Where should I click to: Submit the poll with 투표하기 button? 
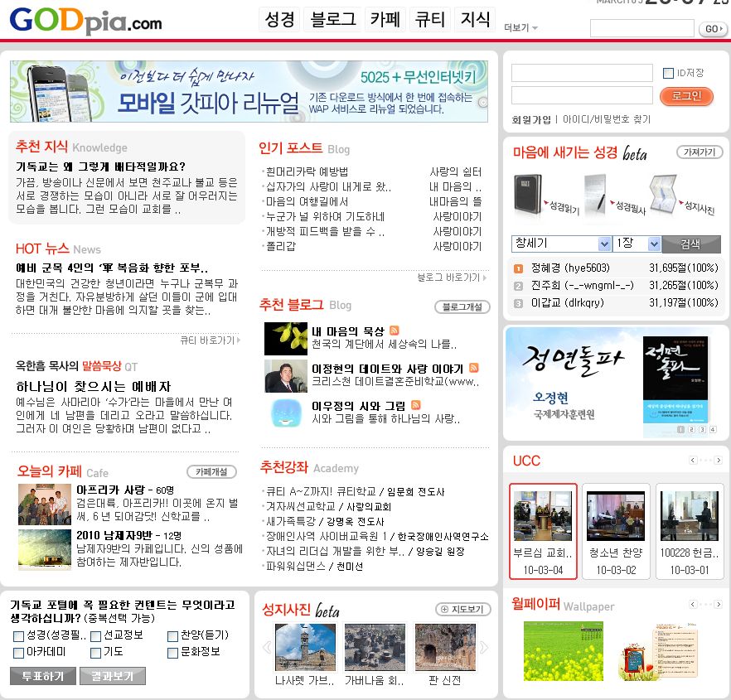pos(42,676)
